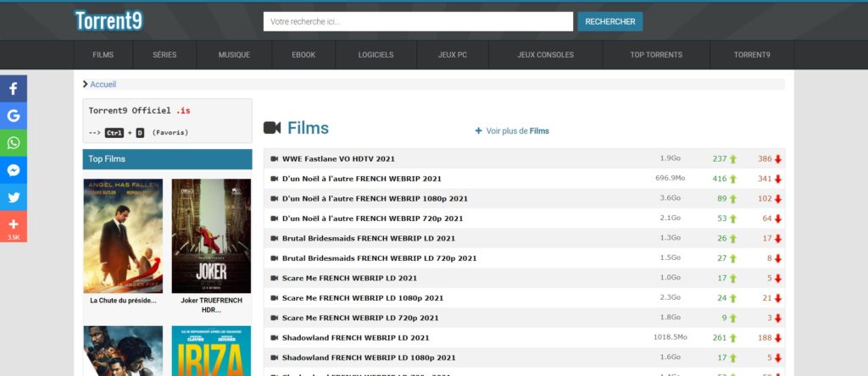Click camera icon beside WWE Fastlane row
The image size is (868, 376).
[274, 158]
